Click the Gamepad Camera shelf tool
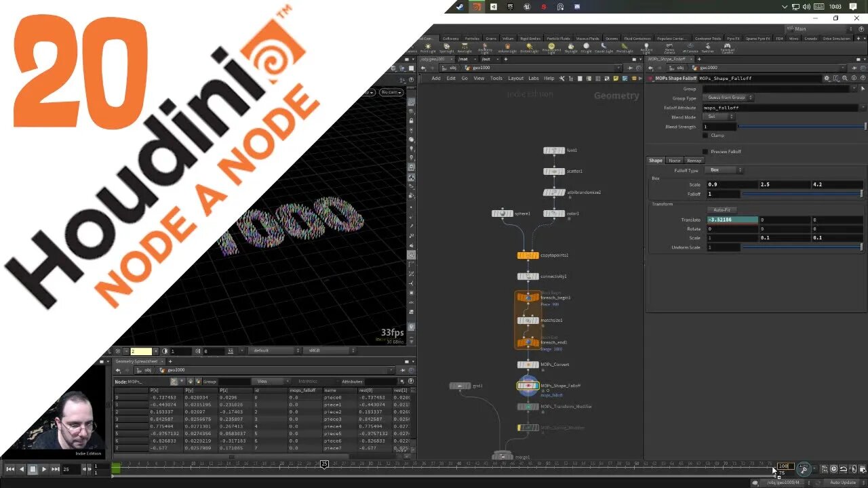Screen dimensions: 868x488 tap(727, 49)
